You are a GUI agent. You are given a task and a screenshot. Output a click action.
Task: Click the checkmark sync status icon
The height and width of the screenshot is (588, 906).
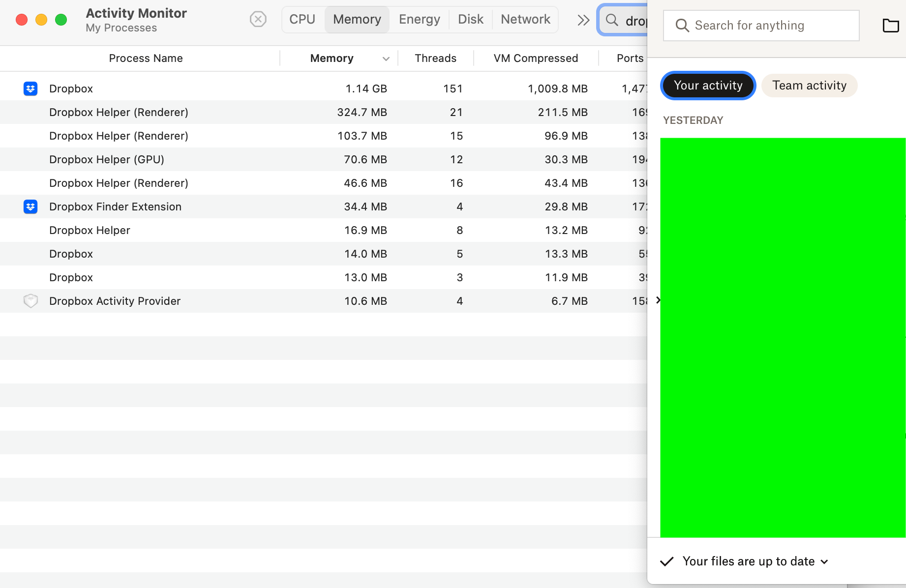666,561
